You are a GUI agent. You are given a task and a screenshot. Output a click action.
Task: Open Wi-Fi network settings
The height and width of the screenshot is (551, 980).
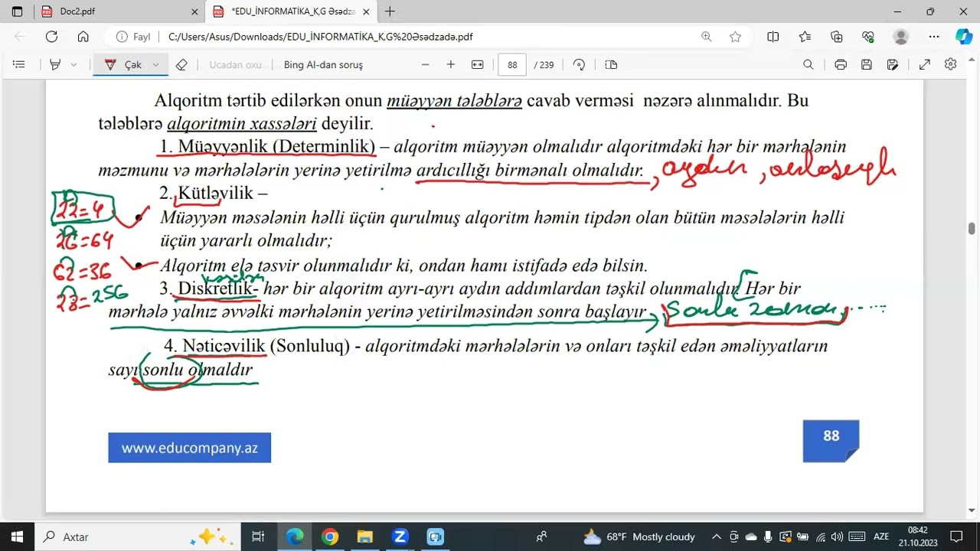pyautogui.click(x=821, y=537)
